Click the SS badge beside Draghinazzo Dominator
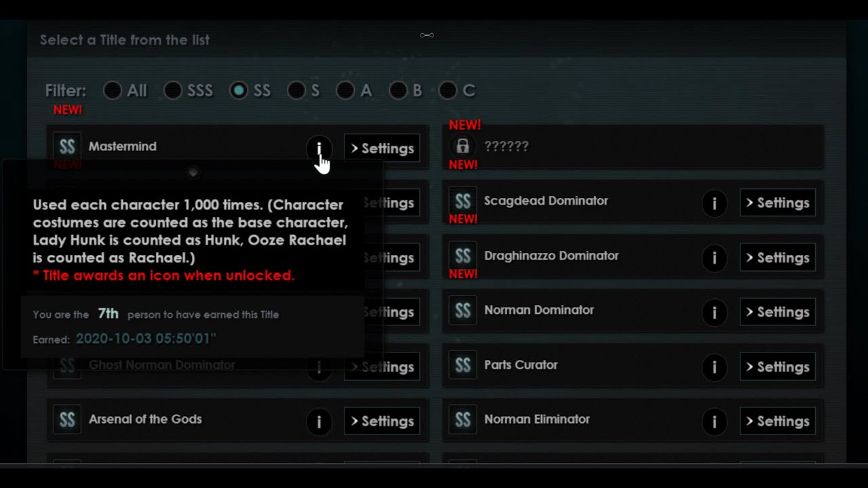Image resolution: width=868 pixels, height=488 pixels. click(462, 256)
